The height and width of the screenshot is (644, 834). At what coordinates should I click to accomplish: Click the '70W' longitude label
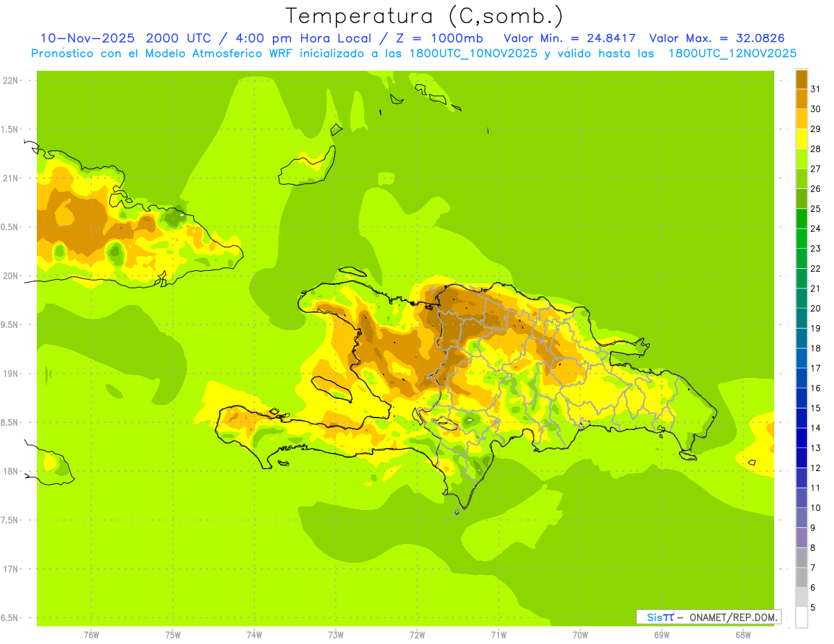pyautogui.click(x=580, y=635)
